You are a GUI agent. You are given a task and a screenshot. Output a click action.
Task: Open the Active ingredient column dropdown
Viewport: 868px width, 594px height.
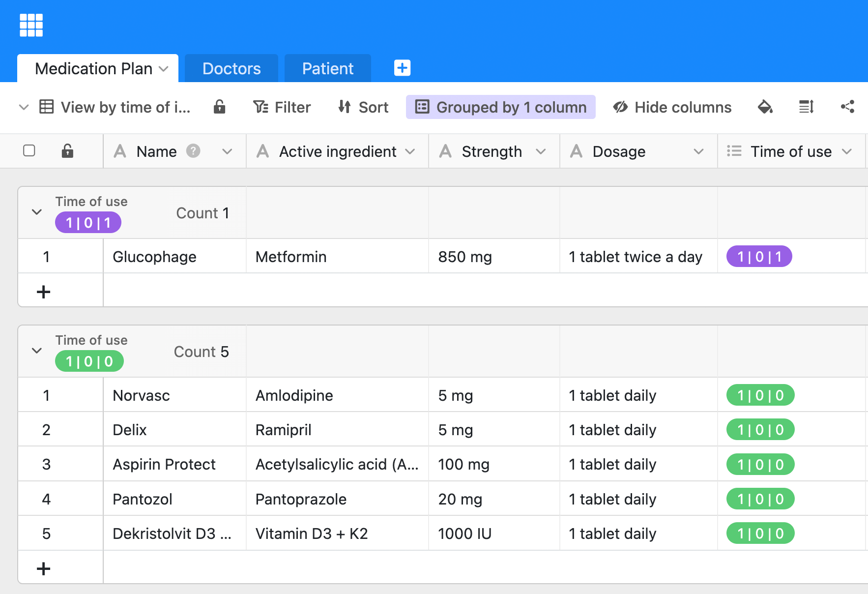(x=410, y=151)
